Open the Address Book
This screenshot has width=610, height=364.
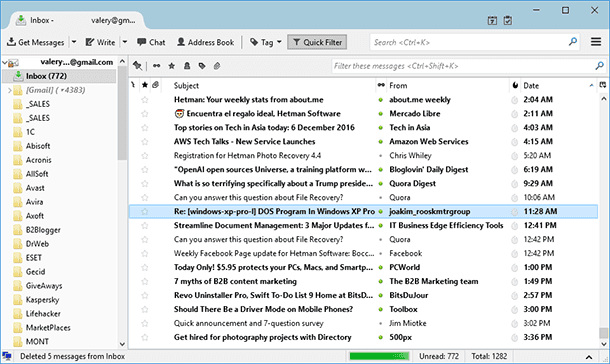click(x=205, y=42)
